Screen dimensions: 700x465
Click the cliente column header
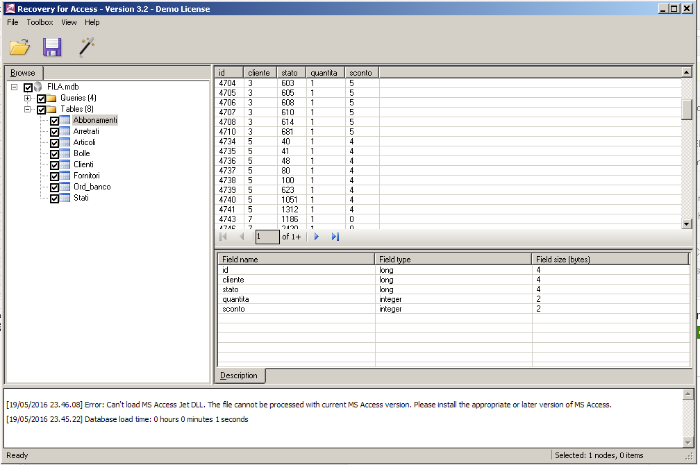260,73
